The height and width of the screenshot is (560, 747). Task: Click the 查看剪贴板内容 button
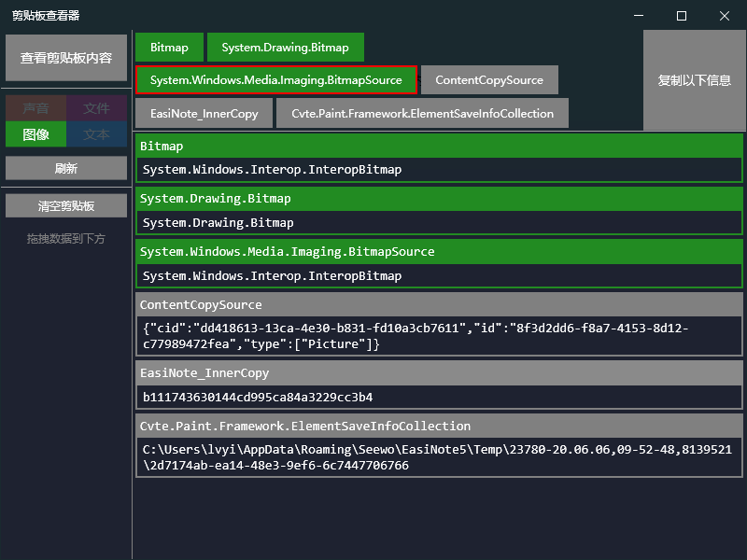[x=66, y=58]
